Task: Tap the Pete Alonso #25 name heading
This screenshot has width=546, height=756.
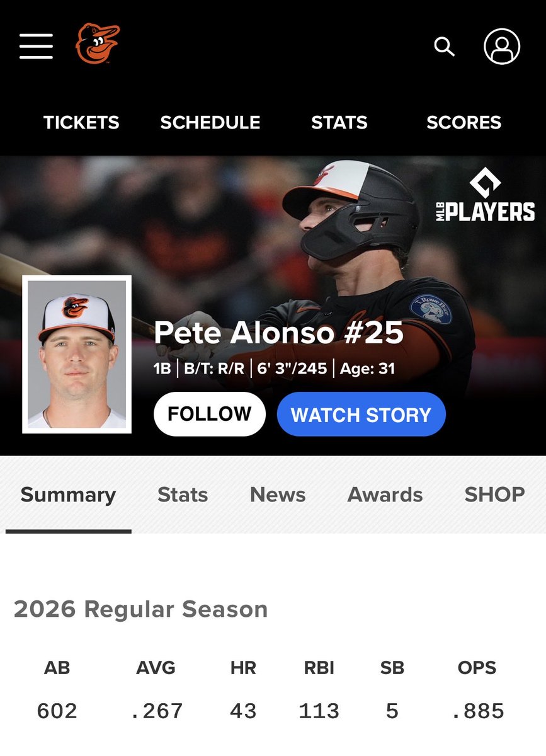Action: tap(278, 332)
